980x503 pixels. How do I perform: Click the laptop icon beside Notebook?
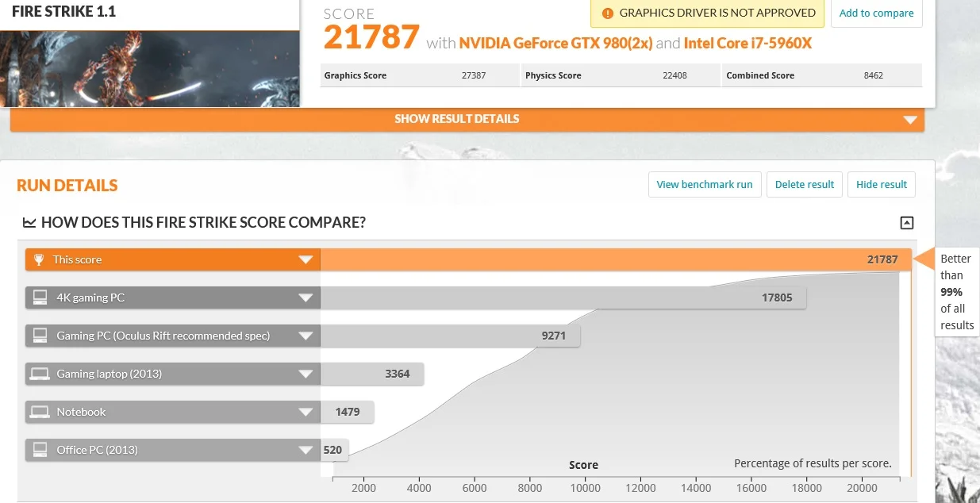point(39,412)
